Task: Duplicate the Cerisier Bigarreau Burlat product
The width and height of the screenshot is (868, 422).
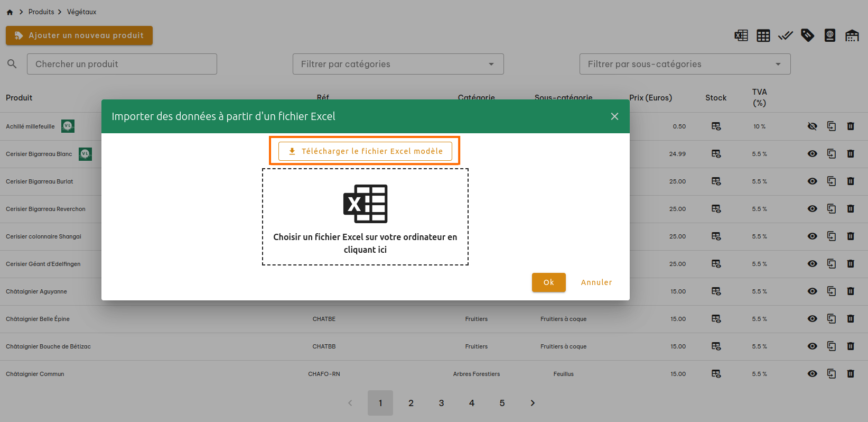Action: coord(831,181)
